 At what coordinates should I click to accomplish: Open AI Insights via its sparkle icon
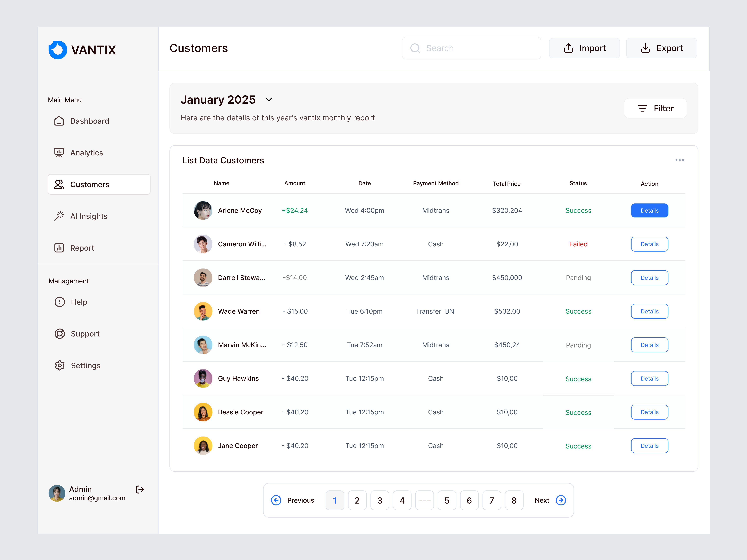[x=59, y=216]
